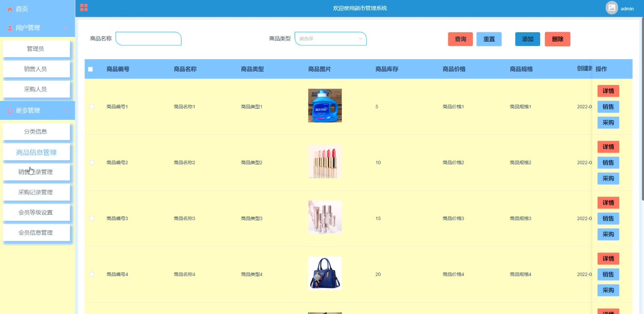644x314 pixels.
Task: Open 会员等级设置 in the sidebar
Action: (x=36, y=213)
